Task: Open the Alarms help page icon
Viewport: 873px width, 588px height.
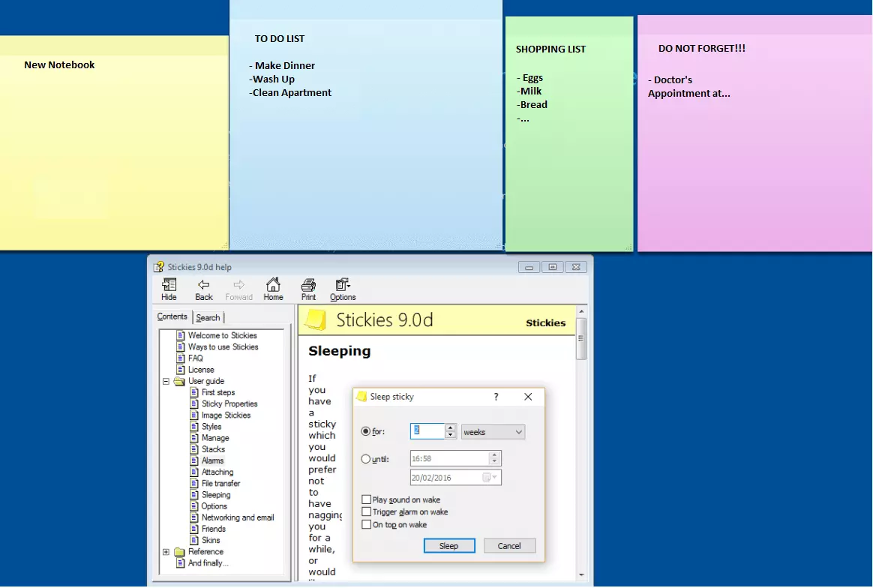Action: coord(194,460)
